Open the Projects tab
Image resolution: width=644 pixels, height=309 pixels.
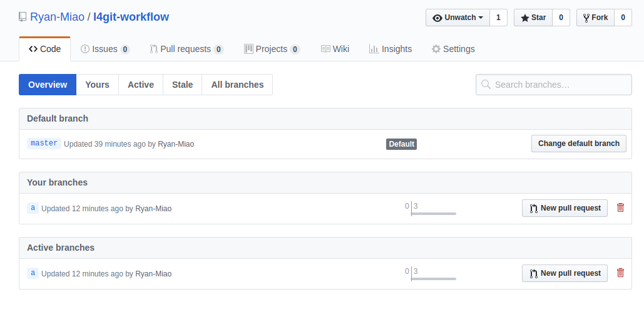point(272,49)
